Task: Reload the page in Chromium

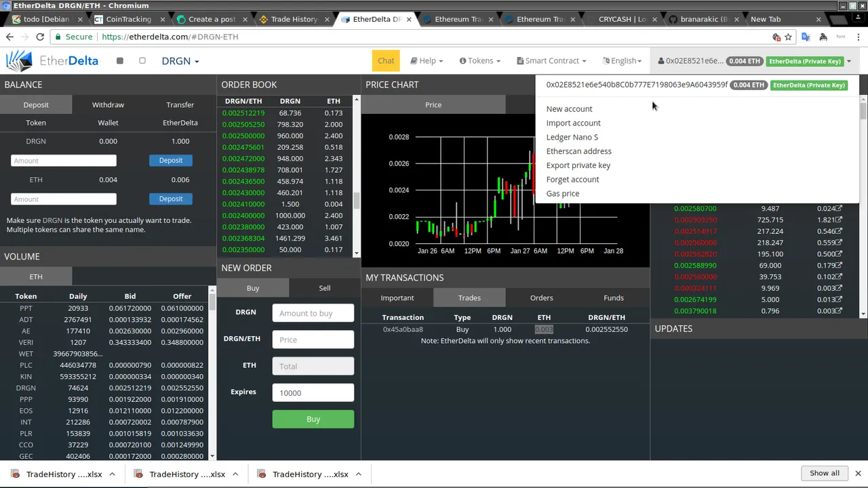Action: (x=40, y=37)
